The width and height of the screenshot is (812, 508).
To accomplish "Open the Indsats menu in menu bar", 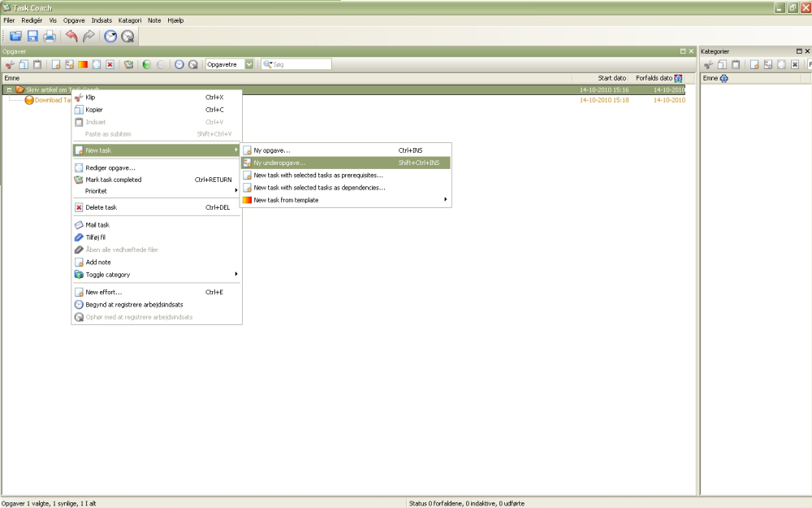I will 101,21.
